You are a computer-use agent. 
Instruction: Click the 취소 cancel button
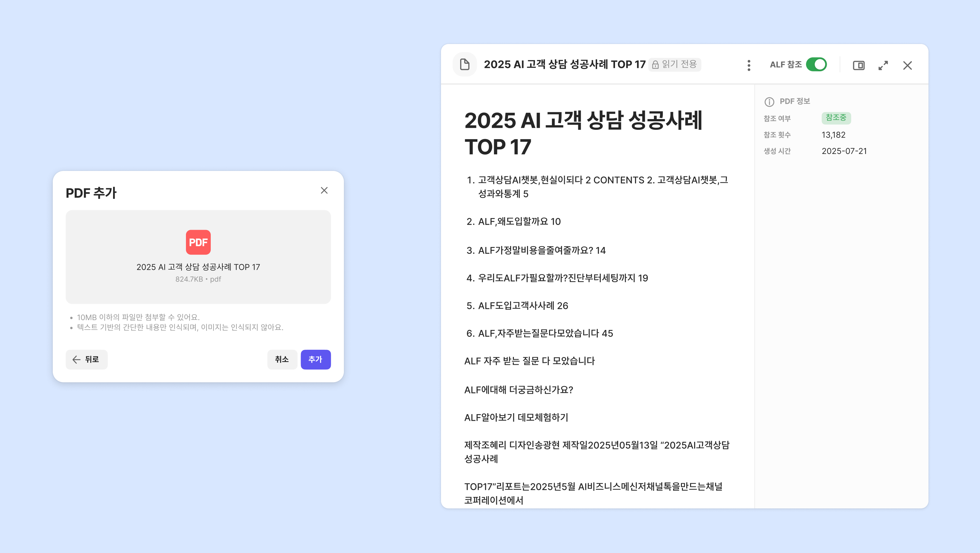click(x=282, y=359)
